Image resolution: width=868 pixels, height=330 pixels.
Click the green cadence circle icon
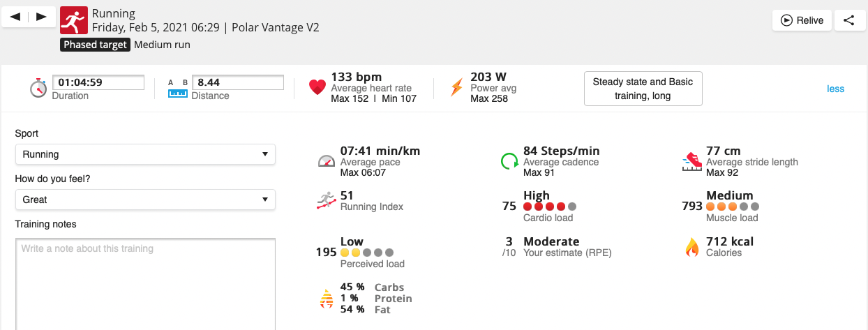tap(509, 161)
